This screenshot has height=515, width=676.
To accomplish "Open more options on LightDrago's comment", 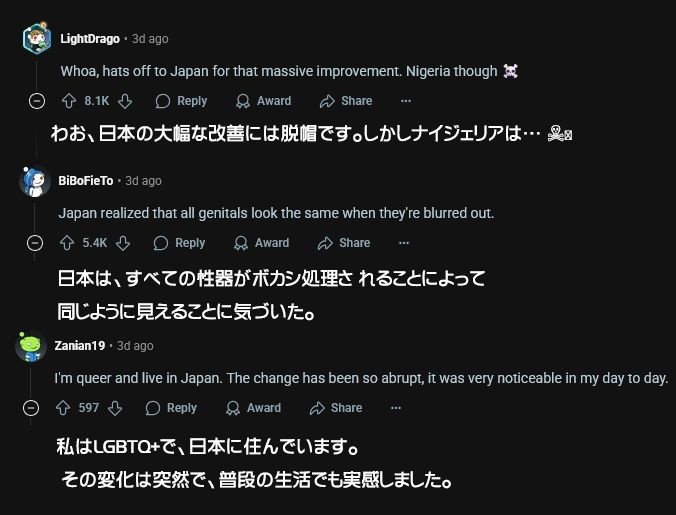I will point(405,101).
